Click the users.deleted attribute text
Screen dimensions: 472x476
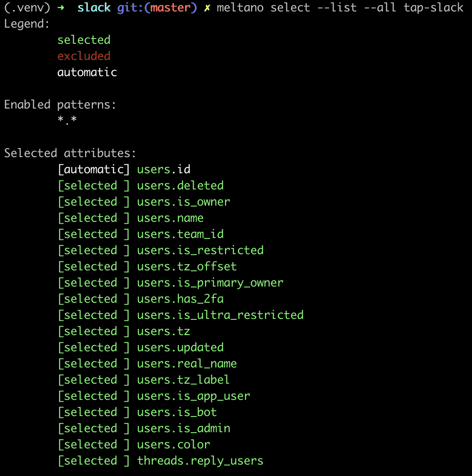(x=180, y=186)
